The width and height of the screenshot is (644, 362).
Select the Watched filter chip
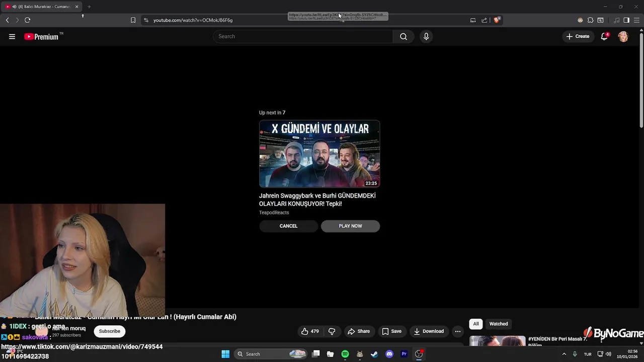(x=499, y=324)
